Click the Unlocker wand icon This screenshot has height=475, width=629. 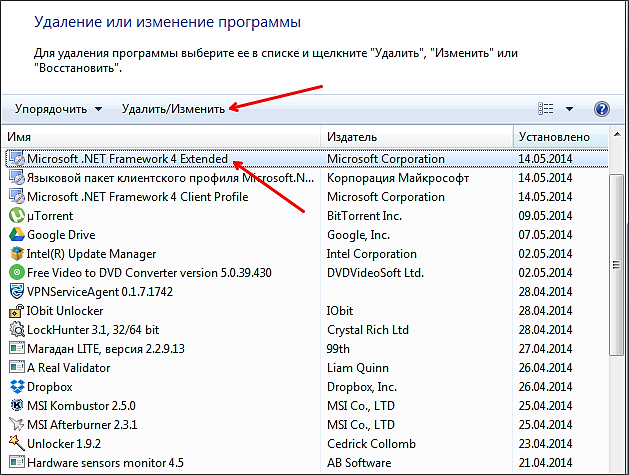pyautogui.click(x=16, y=443)
